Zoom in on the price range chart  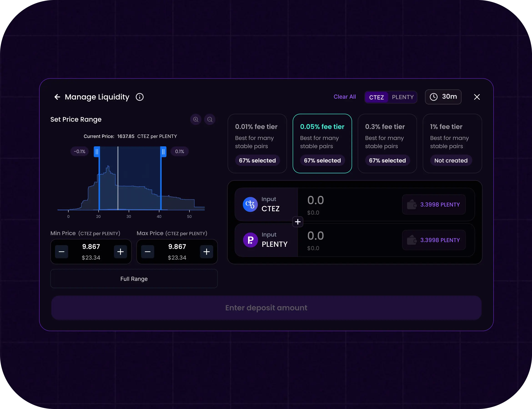196,119
